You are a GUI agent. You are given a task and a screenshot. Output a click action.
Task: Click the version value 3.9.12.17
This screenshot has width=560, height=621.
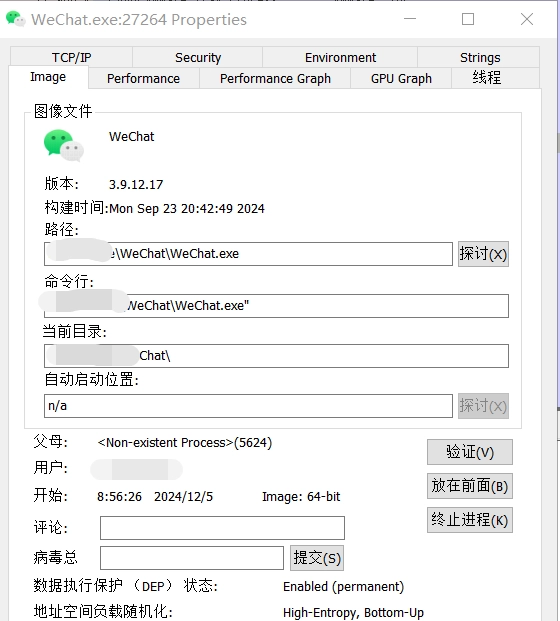point(136,185)
